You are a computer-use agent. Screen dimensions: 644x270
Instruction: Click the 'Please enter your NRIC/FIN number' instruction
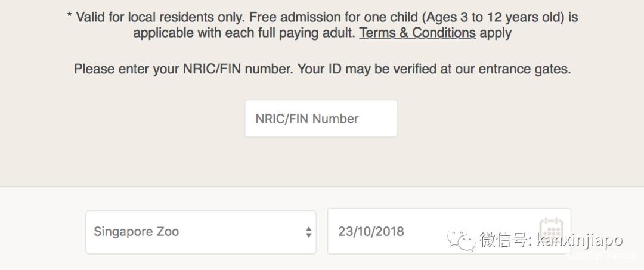tap(183, 69)
